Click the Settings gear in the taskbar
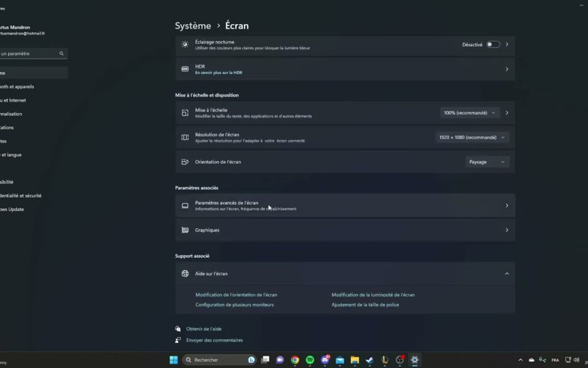588x368 pixels. point(414,360)
